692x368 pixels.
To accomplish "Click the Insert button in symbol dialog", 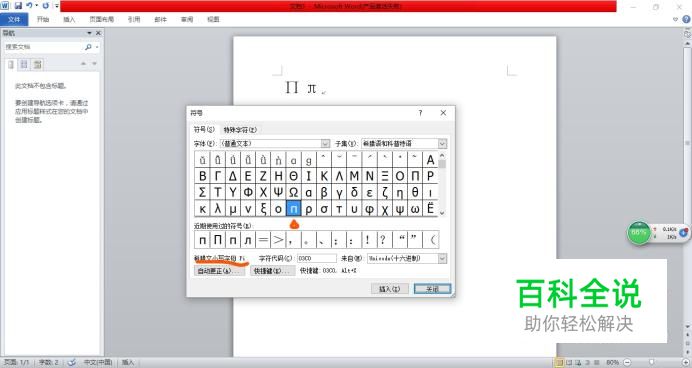I will pos(389,289).
